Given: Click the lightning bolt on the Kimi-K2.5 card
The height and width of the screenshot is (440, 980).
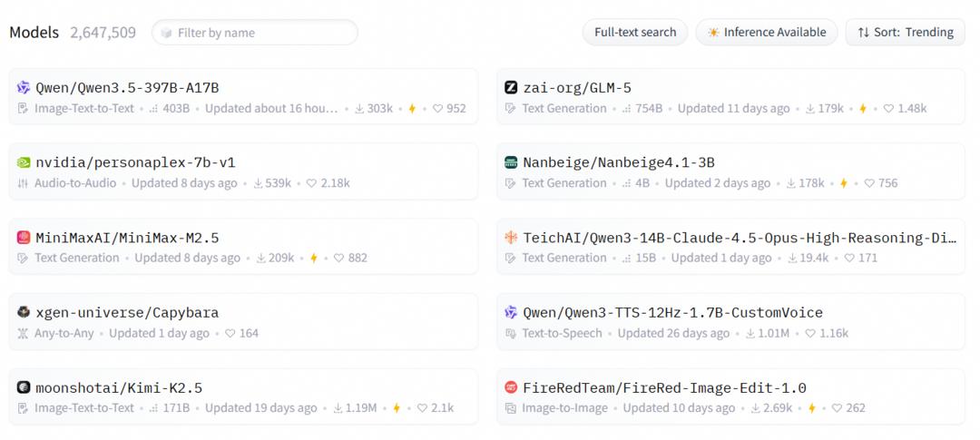Looking at the screenshot, I should pyautogui.click(x=397, y=408).
